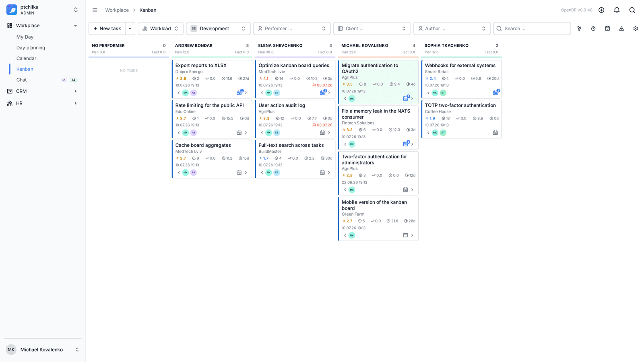Move Mobile version of kanban board card right
The height and width of the screenshot is (362, 644).
pos(412,235)
